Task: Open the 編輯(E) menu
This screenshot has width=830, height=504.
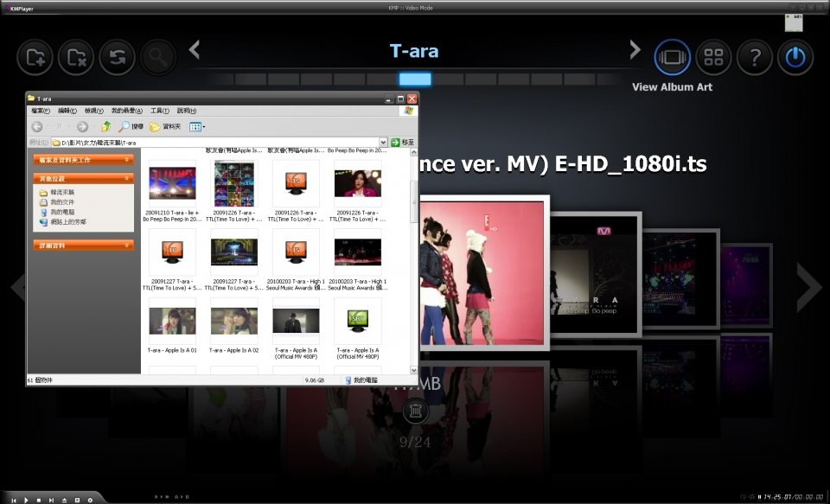Action: (x=67, y=111)
